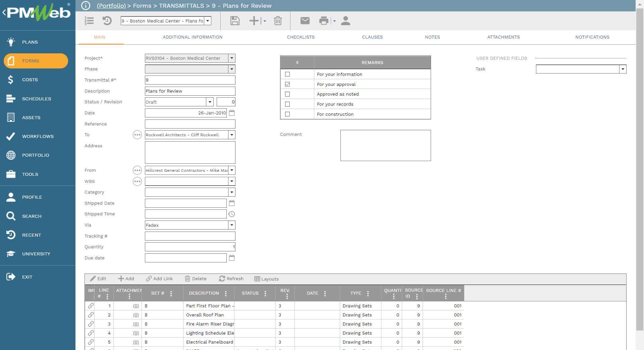Image resolution: width=644 pixels, height=350 pixels.
Task: Click the history revert icon in toolbar
Action: [107, 21]
